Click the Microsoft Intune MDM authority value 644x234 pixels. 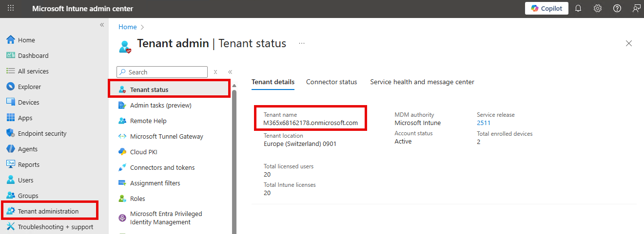pyautogui.click(x=417, y=123)
